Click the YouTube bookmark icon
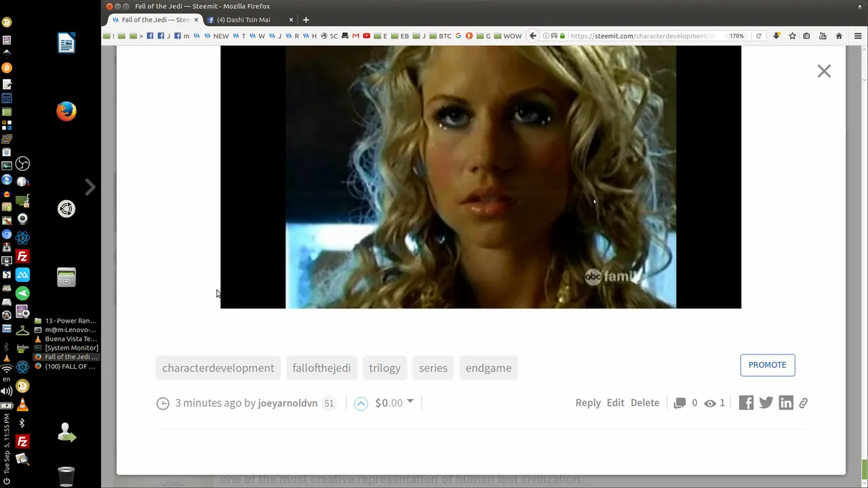Screen dimensions: 868x488 (366, 36)
